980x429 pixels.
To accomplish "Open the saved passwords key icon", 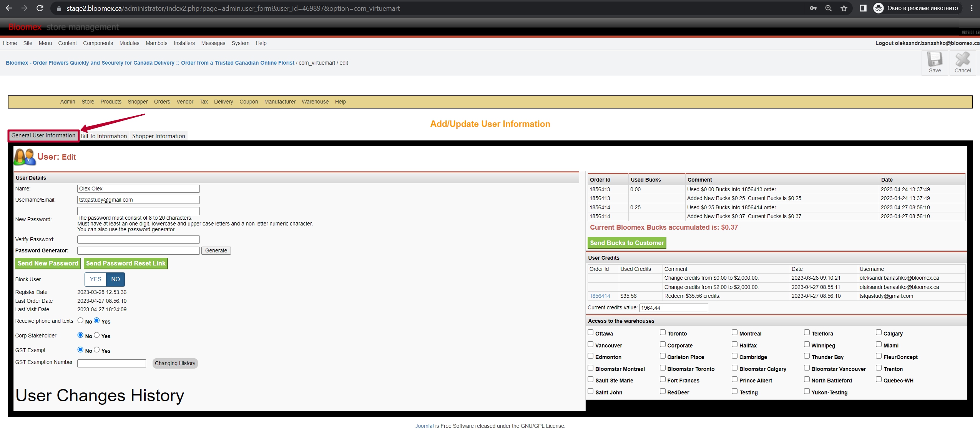I will pyautogui.click(x=813, y=8).
